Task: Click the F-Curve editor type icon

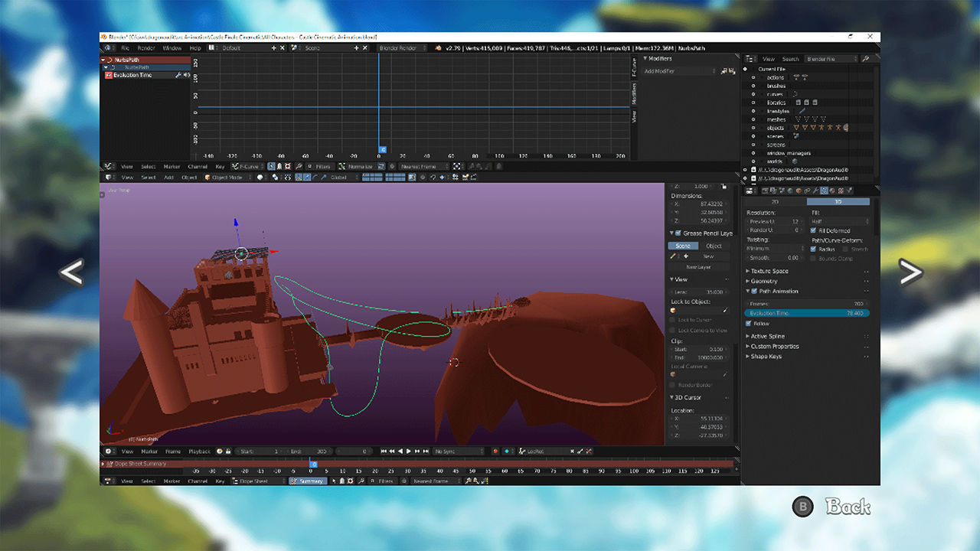Action: point(235,166)
